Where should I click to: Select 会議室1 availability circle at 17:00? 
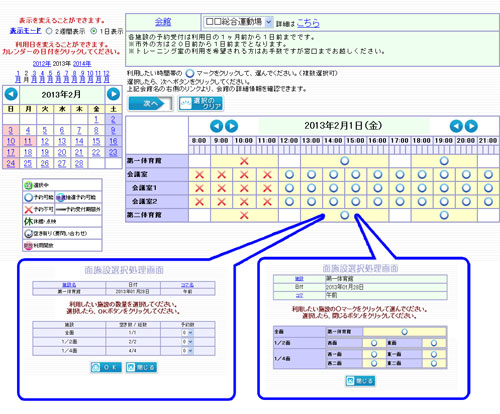point(400,188)
